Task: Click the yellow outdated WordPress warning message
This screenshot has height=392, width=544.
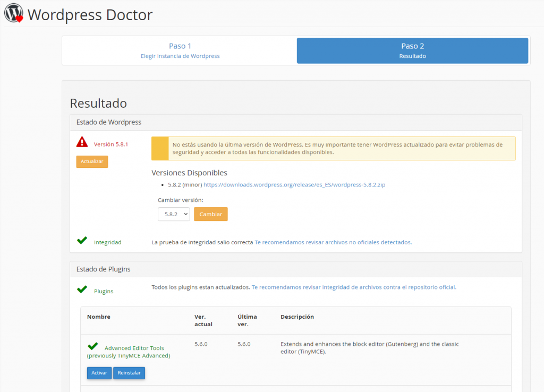Action: coord(334,149)
